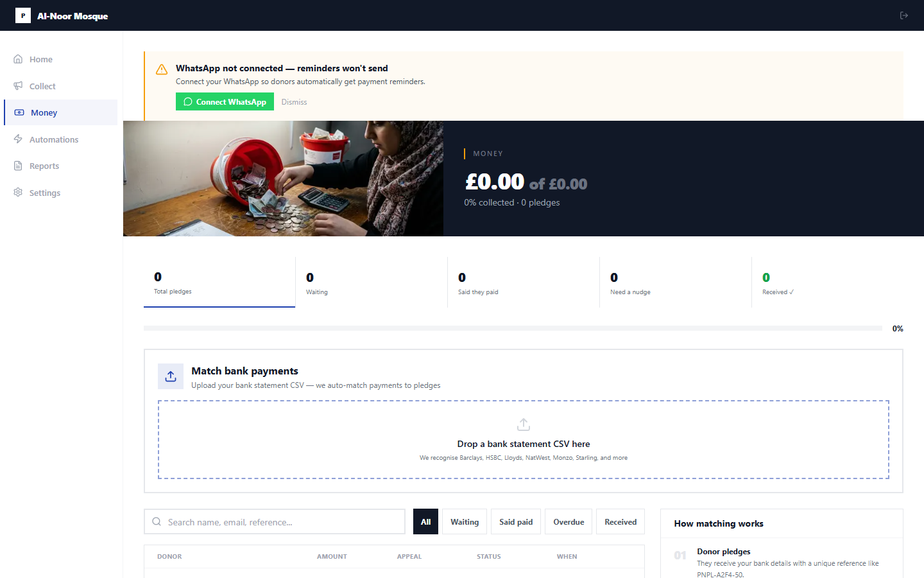Click the upload icon beside Match bank payments
The image size is (924, 578).
[171, 376]
